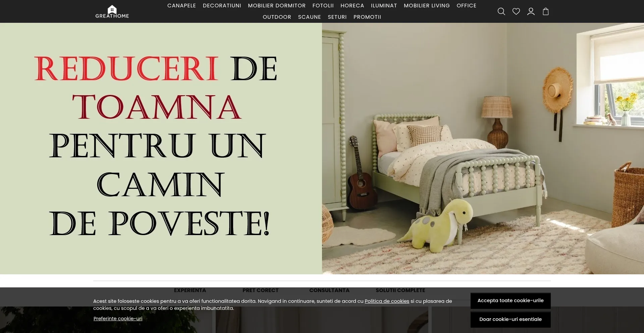
Task: Click the PRET CORECT label
Action: pos(261,290)
